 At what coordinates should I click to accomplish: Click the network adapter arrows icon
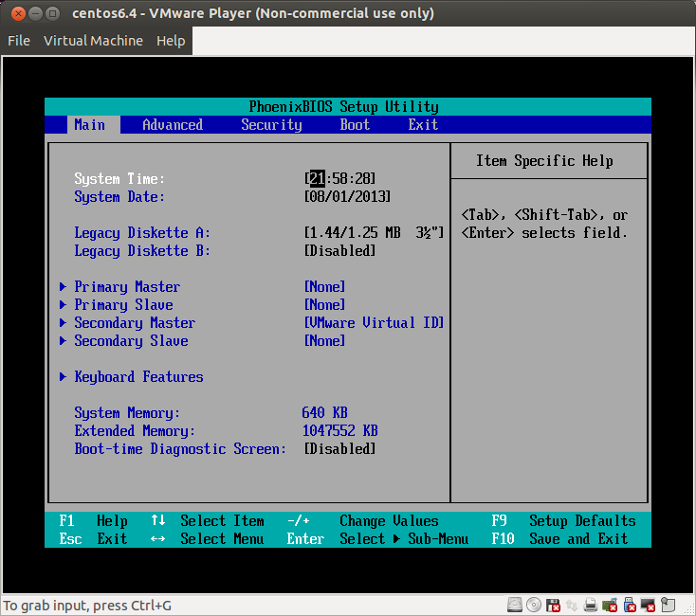[x=572, y=605]
